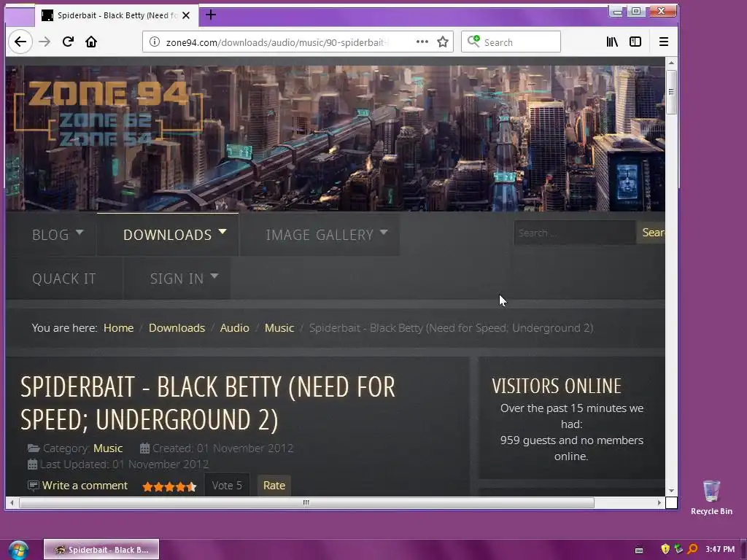Image resolution: width=747 pixels, height=560 pixels.
Task: Click the comment bubble icon
Action: click(34, 486)
